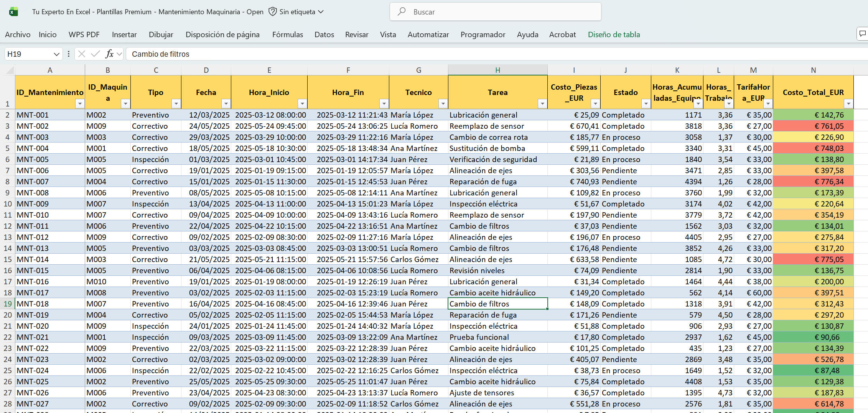The image size is (868, 413).
Task: Open the Archivo backstage
Action: pyautogui.click(x=18, y=34)
